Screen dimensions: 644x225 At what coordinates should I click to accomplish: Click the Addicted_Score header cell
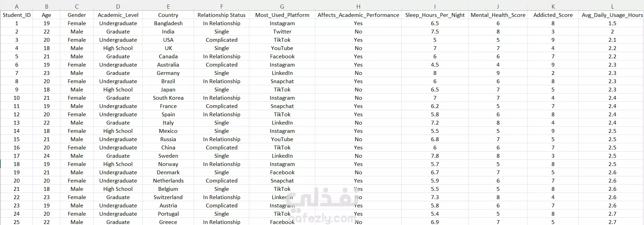pyautogui.click(x=553, y=15)
